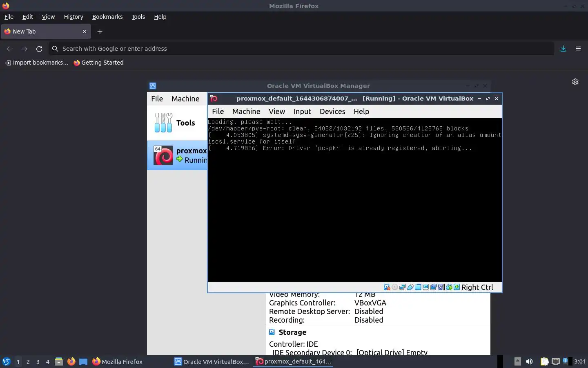Click the Storage section header in Manager
This screenshot has height=368, width=588.
(292, 332)
